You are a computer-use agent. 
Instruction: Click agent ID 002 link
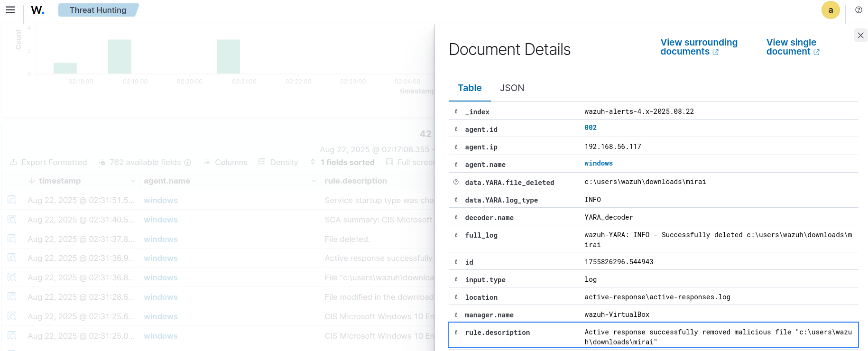tap(591, 128)
